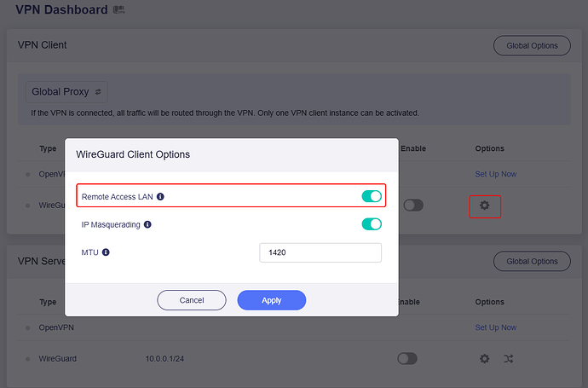Open WireGuard client settings gear icon
588x388 pixels.
coord(485,206)
